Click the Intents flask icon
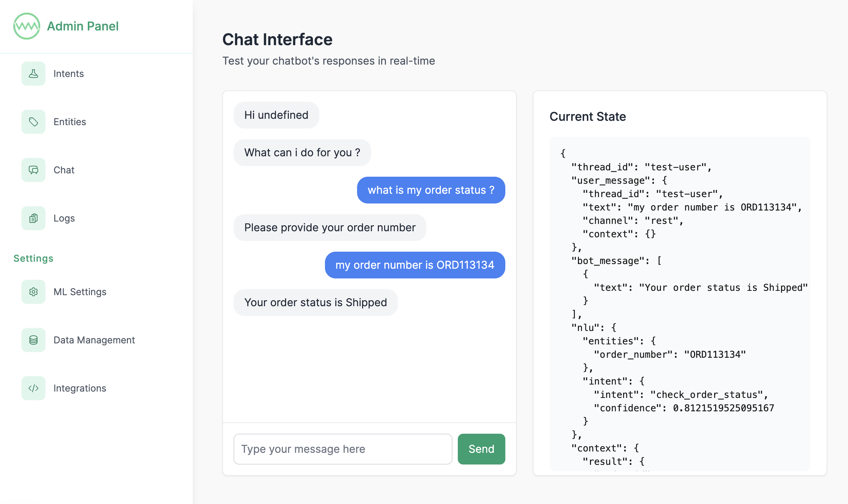The height and width of the screenshot is (504, 848). pos(33,74)
